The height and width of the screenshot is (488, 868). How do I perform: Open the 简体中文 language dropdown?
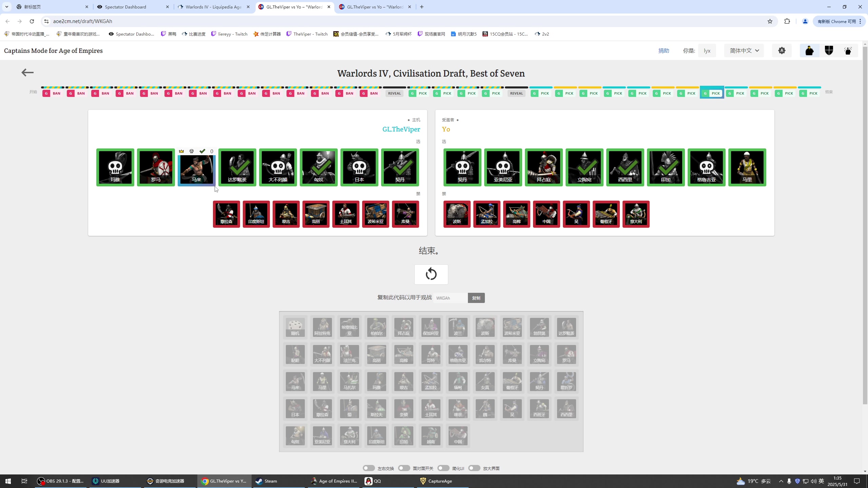(x=744, y=50)
